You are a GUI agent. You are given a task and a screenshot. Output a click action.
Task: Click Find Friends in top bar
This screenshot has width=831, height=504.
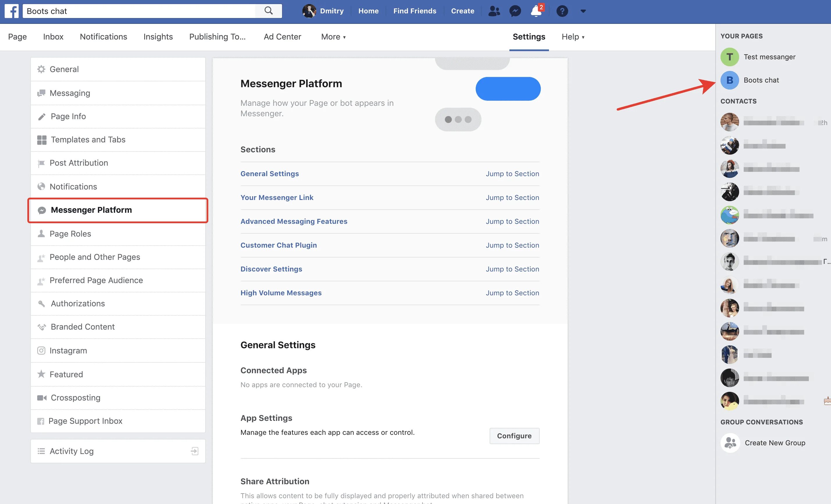pyautogui.click(x=415, y=11)
